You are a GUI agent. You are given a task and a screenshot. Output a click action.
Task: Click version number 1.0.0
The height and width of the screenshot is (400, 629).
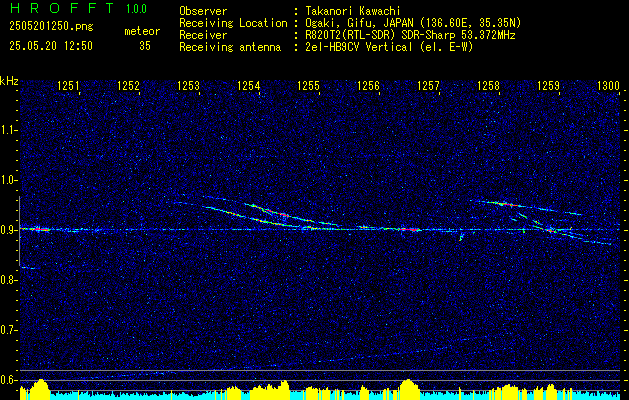(136, 8)
